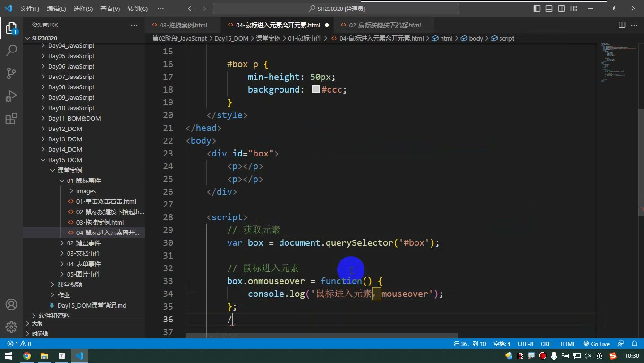This screenshot has height=363, width=644.
Task: Click CRLF end of line selector
Action: 547,344
